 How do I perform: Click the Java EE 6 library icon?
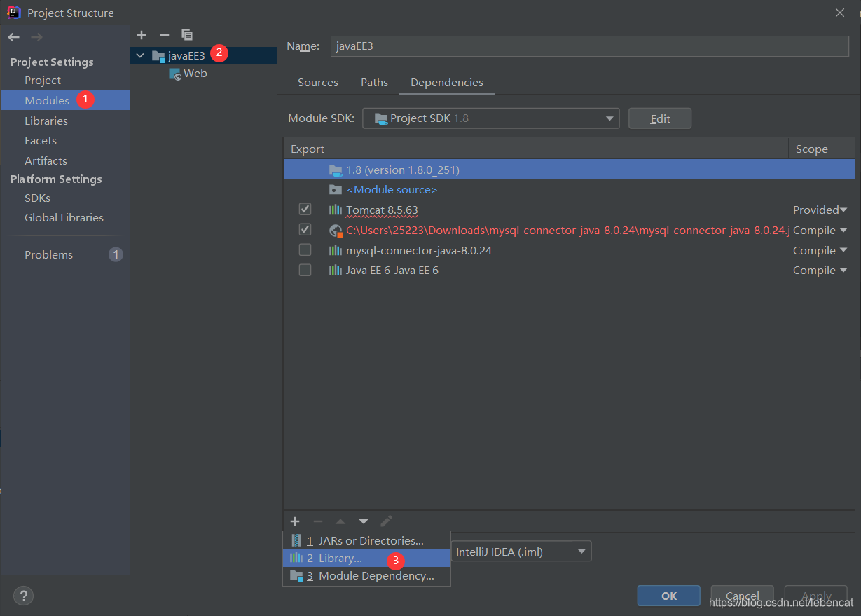pyautogui.click(x=336, y=270)
